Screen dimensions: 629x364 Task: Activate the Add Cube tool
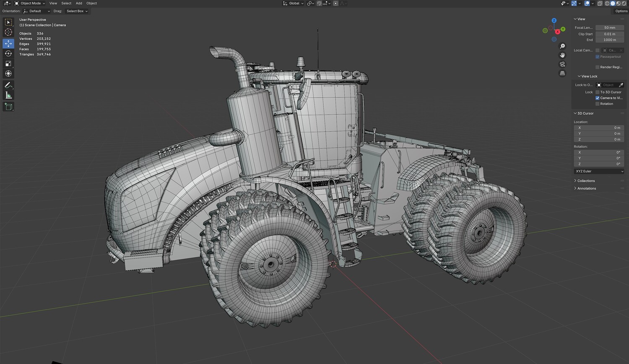point(8,107)
